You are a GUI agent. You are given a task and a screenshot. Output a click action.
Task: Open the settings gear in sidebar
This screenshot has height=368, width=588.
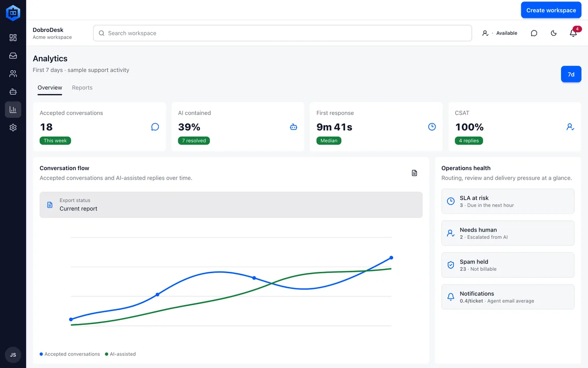click(x=13, y=128)
